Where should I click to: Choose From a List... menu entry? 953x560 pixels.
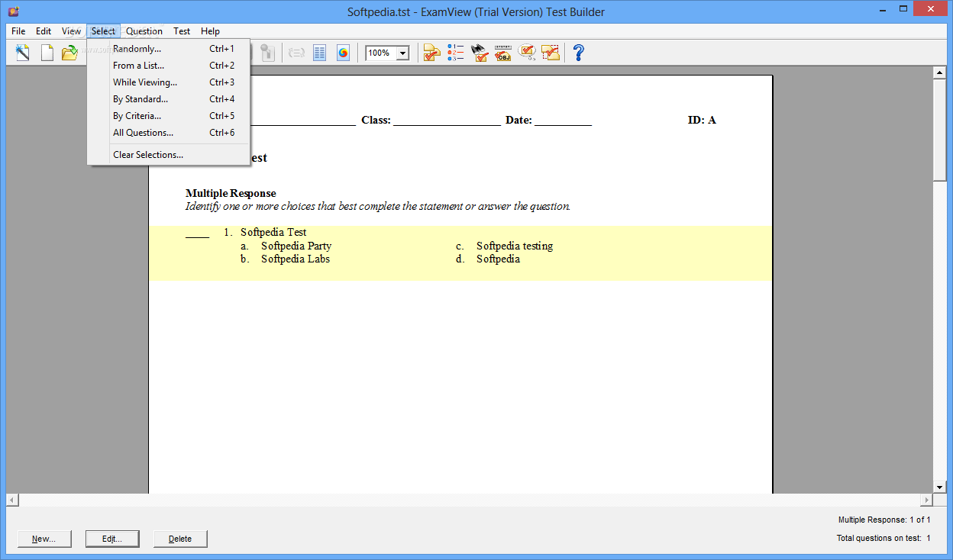(169, 66)
